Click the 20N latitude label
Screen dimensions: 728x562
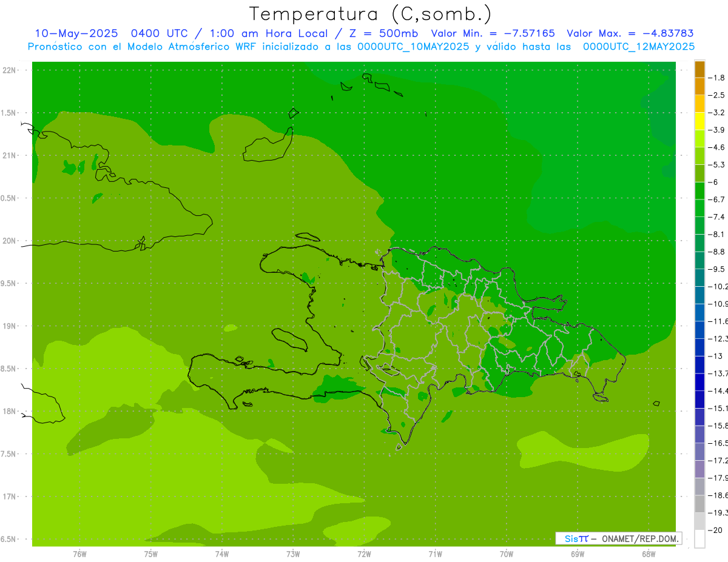point(9,241)
